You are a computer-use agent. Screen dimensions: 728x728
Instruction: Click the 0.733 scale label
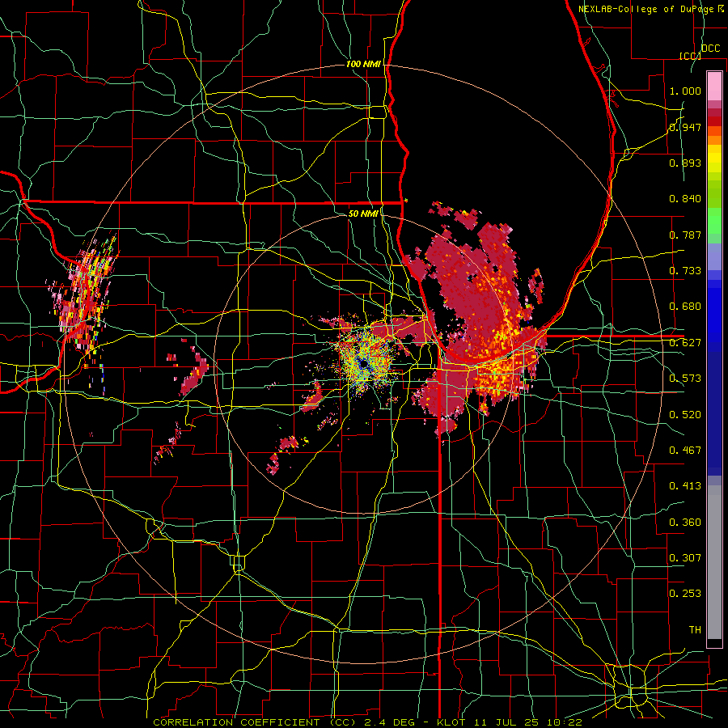[x=685, y=271]
